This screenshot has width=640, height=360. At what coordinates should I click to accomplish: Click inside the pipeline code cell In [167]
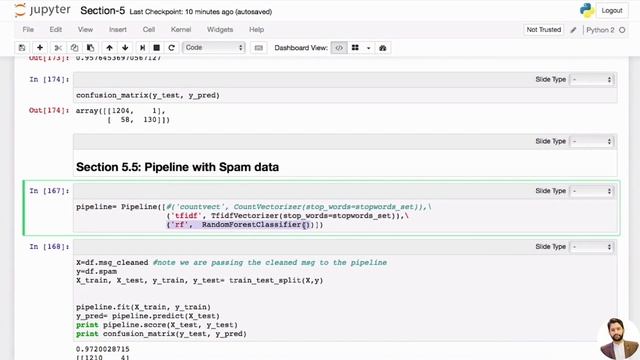pyautogui.click(x=345, y=216)
